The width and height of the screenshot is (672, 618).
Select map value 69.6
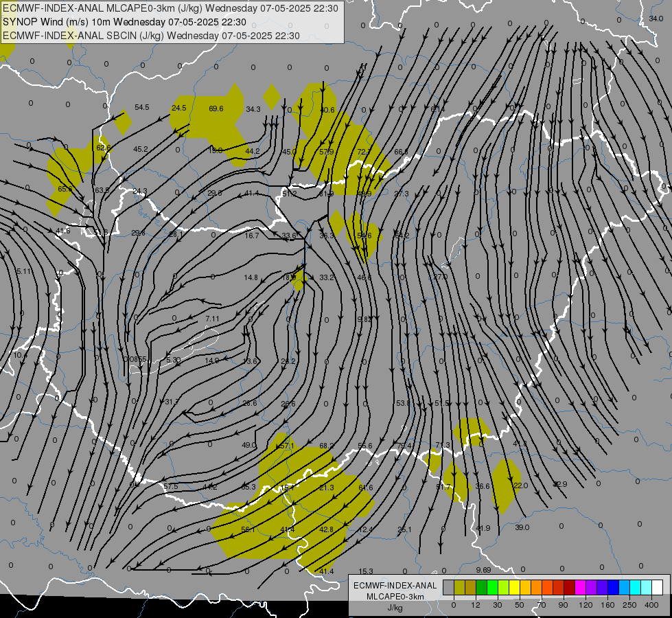click(216, 108)
